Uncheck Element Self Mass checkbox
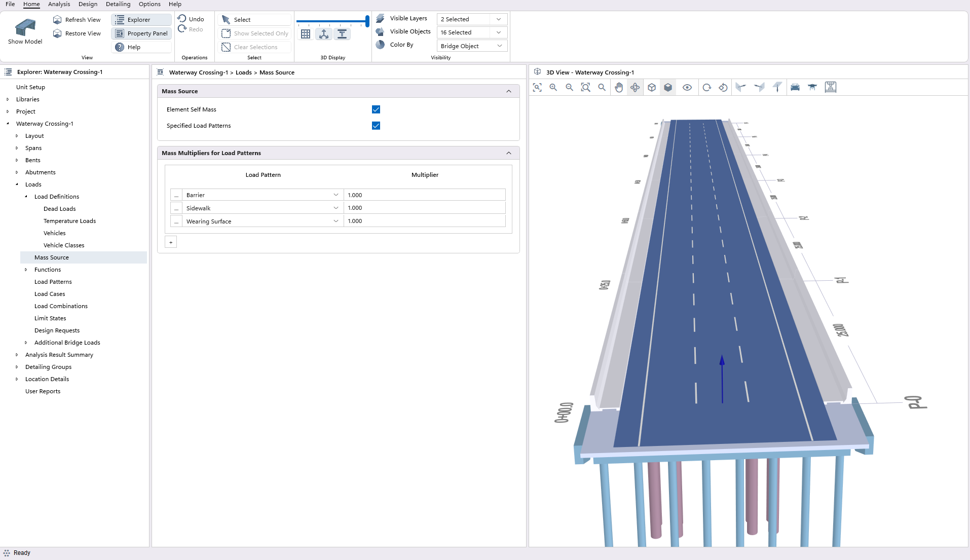970x560 pixels. [376, 109]
